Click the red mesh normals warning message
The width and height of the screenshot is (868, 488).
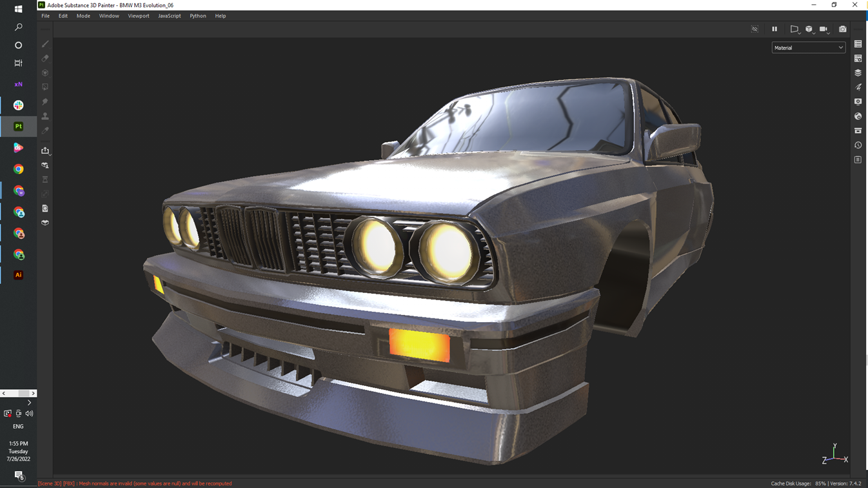point(135,483)
